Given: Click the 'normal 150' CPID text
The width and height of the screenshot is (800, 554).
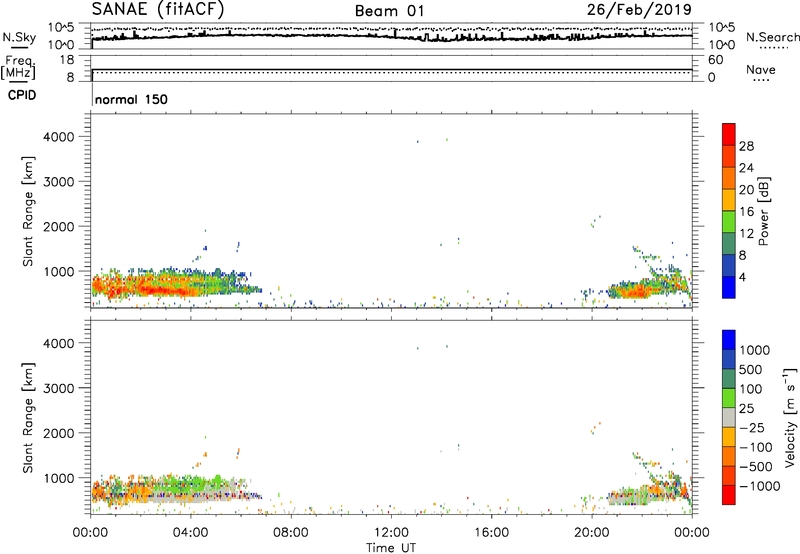Looking at the screenshot, I should click(x=131, y=99).
